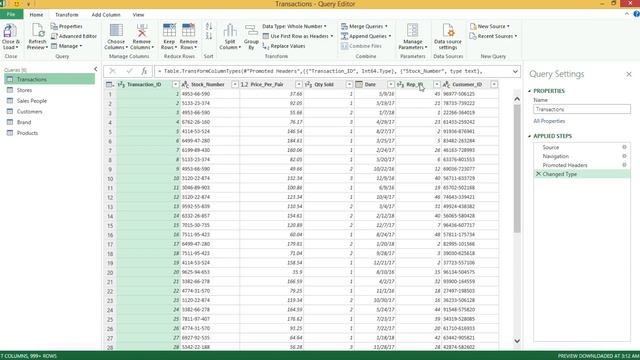
Task: Click the Remove Rows icon
Action: coord(189,31)
